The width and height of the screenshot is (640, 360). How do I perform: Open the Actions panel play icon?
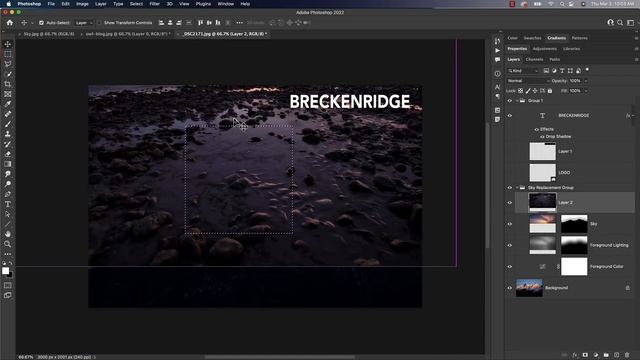pyautogui.click(x=497, y=51)
